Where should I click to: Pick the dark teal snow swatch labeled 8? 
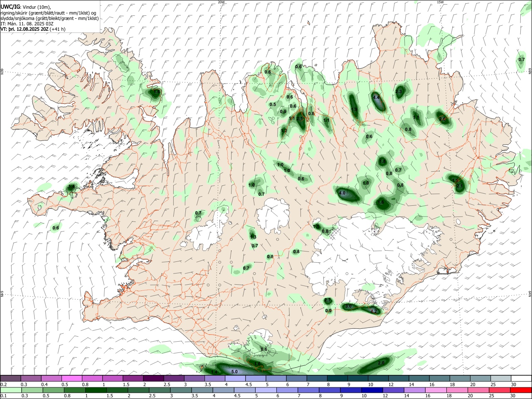pyautogui.click(x=337, y=378)
